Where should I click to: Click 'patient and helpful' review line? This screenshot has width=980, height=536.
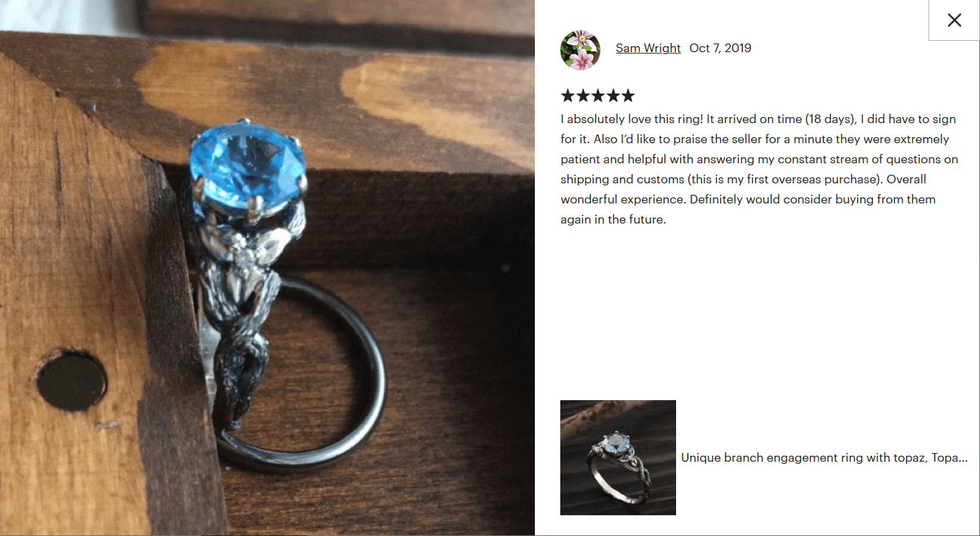[759, 159]
